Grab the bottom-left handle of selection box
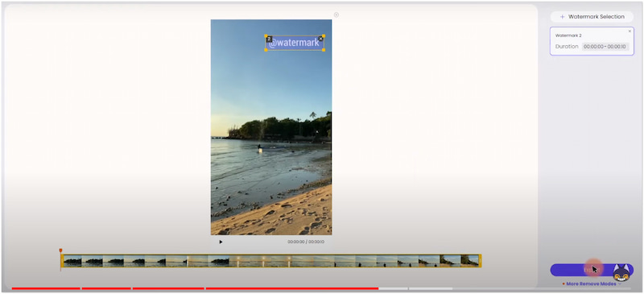Screen dimensions: 644x294 [266, 50]
